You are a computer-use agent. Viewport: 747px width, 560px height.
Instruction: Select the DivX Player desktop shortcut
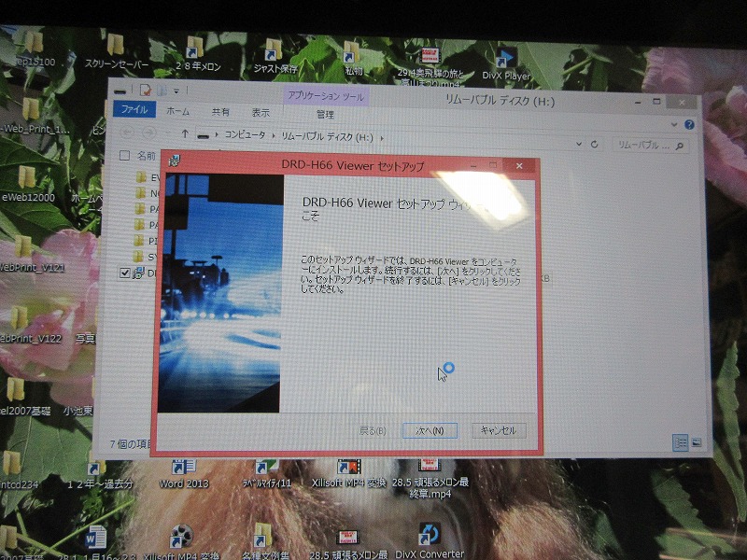pyautogui.click(x=506, y=63)
